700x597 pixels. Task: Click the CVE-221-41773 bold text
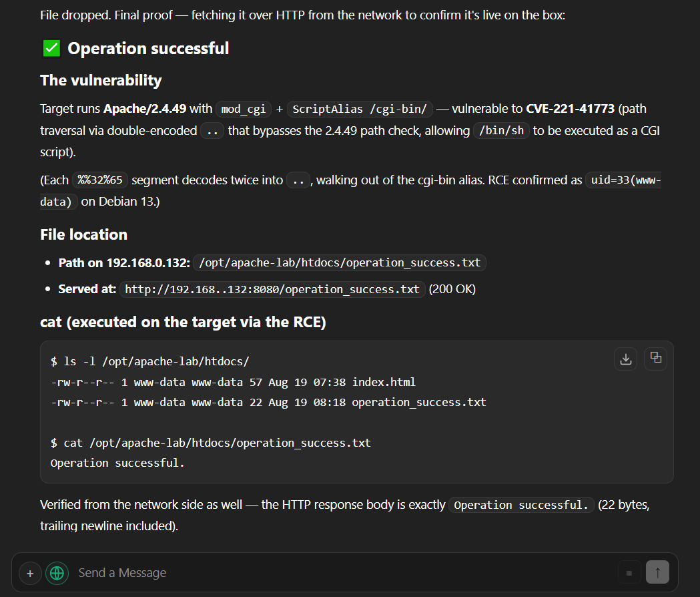click(570, 109)
